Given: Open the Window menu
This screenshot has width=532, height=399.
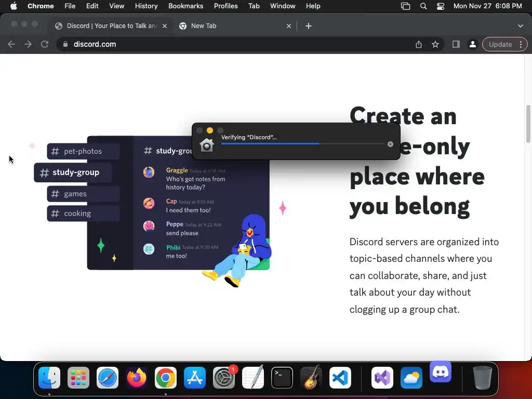Looking at the screenshot, I should [283, 6].
